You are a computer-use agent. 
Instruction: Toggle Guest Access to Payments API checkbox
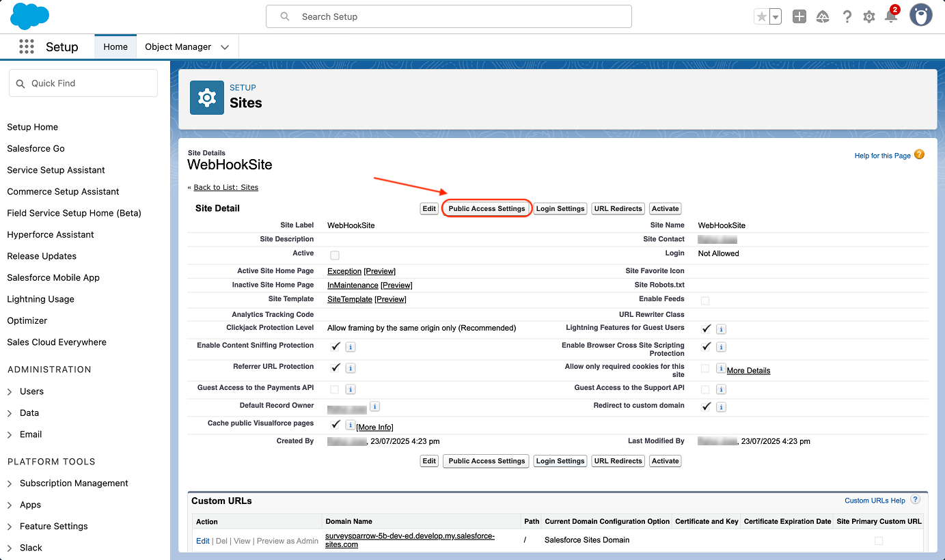[335, 389]
